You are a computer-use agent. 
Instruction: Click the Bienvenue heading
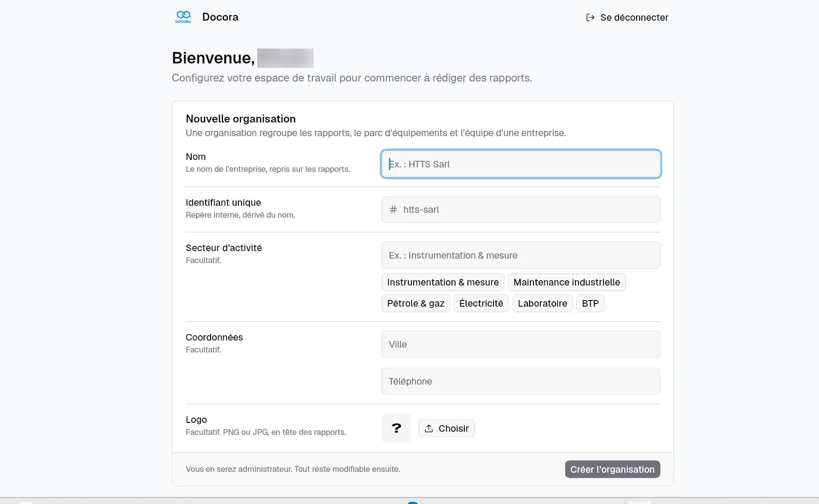(213, 58)
